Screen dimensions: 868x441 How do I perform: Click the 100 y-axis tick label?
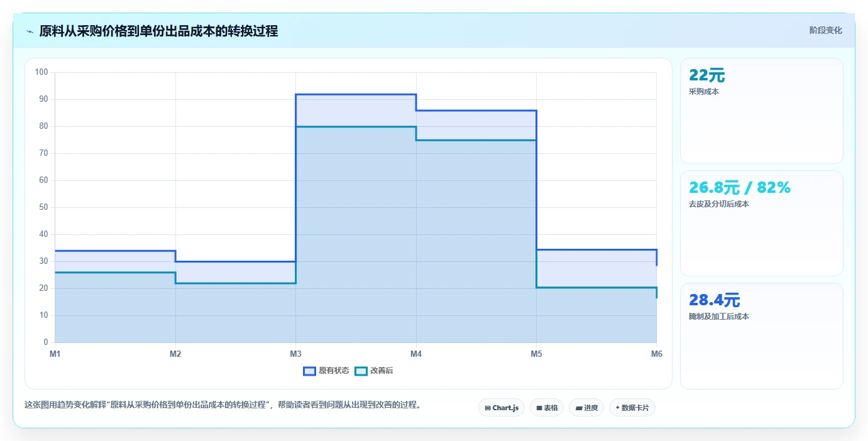point(42,72)
